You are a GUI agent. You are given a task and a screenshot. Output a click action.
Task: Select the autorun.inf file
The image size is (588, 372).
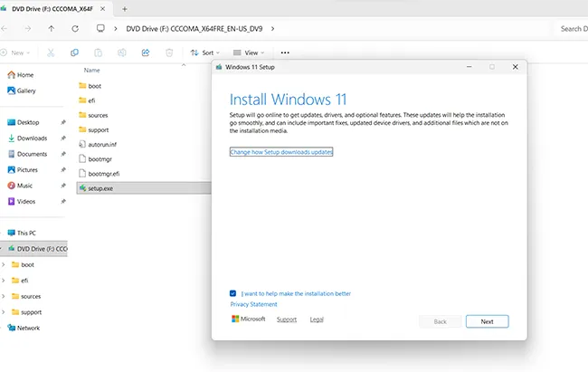coord(98,145)
